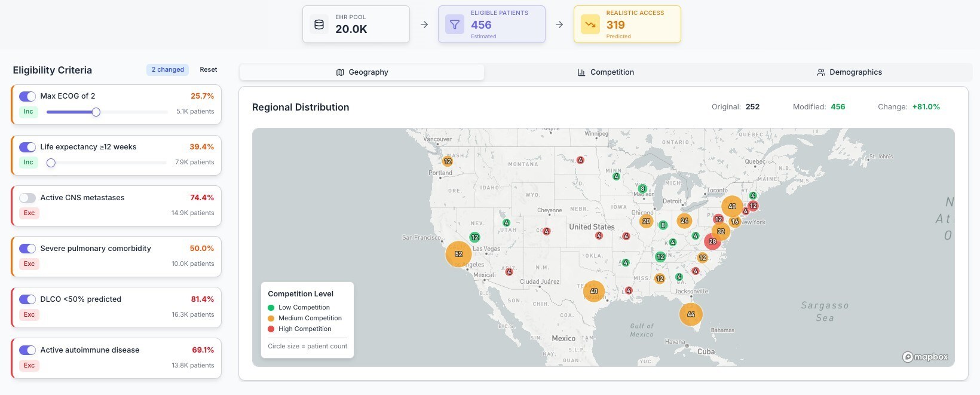Click the Max ECOG slider handle
Image resolution: width=980 pixels, height=395 pixels.
click(96, 112)
